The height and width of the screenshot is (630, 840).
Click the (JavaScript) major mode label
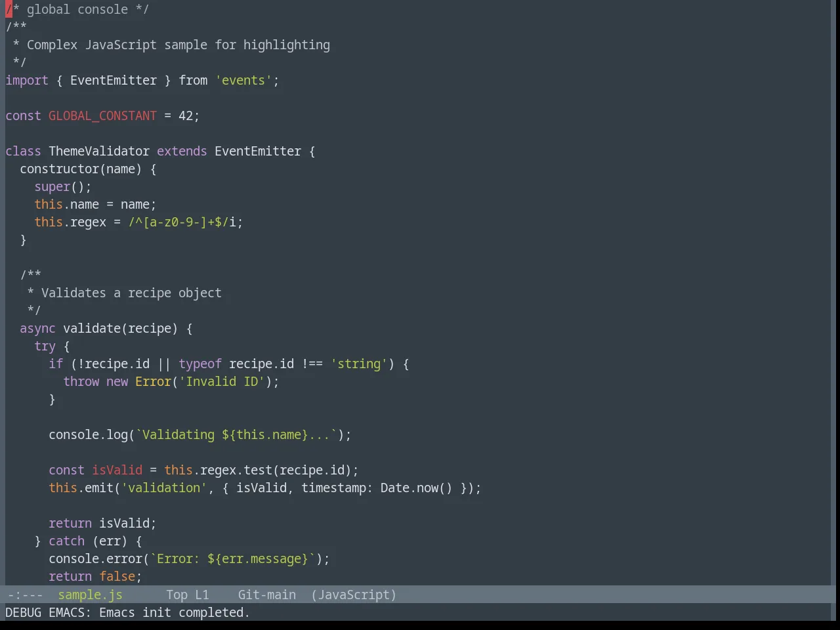click(354, 595)
